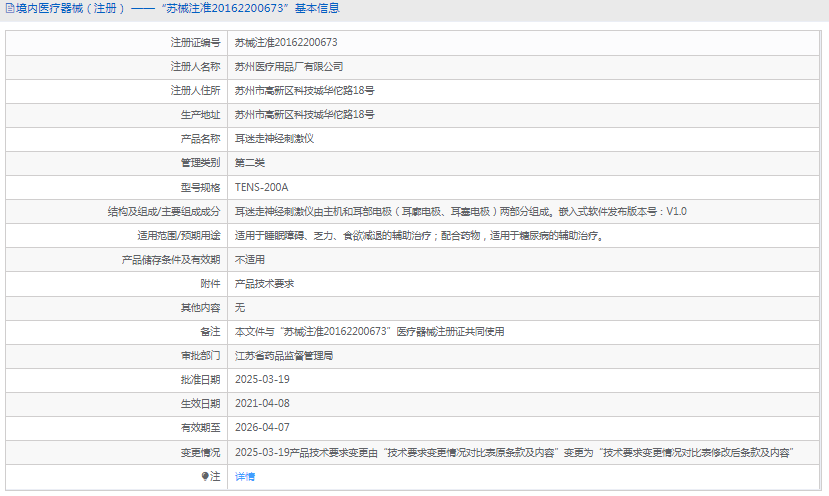Click the 审批部门 label
Screen dimensions: 829x496
pos(200,356)
